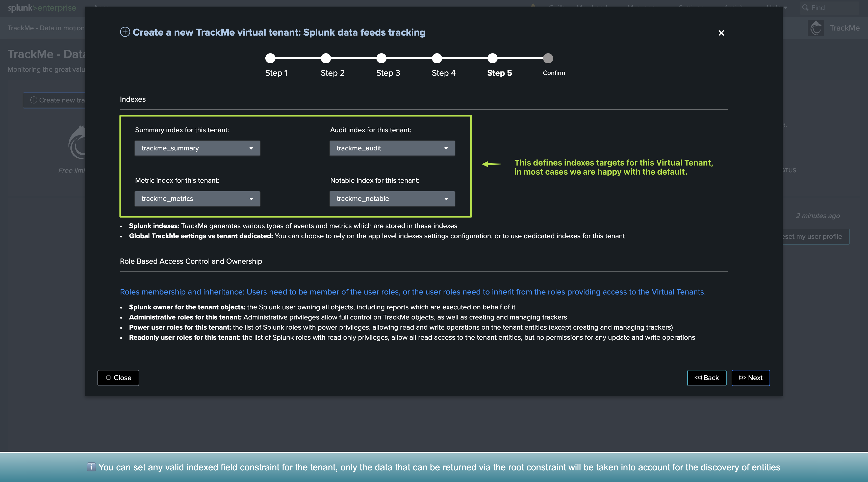This screenshot has height=482, width=868.
Task: Go to Step 3 in the wizard
Action: pos(381,58)
